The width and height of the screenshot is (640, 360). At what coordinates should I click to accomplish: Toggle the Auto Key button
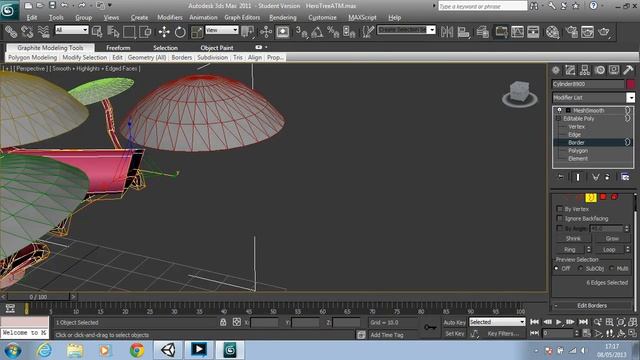click(x=454, y=322)
